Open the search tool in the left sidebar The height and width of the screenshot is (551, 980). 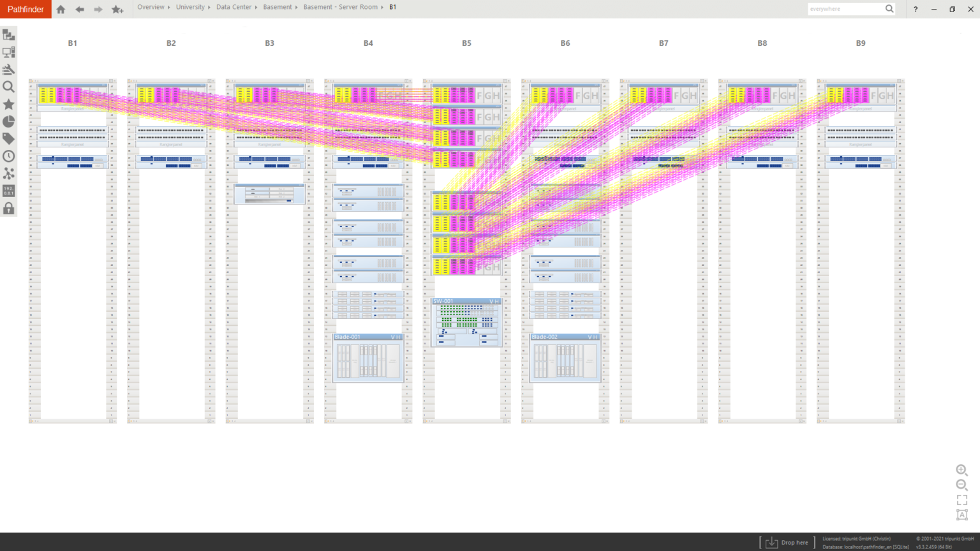[x=8, y=87]
